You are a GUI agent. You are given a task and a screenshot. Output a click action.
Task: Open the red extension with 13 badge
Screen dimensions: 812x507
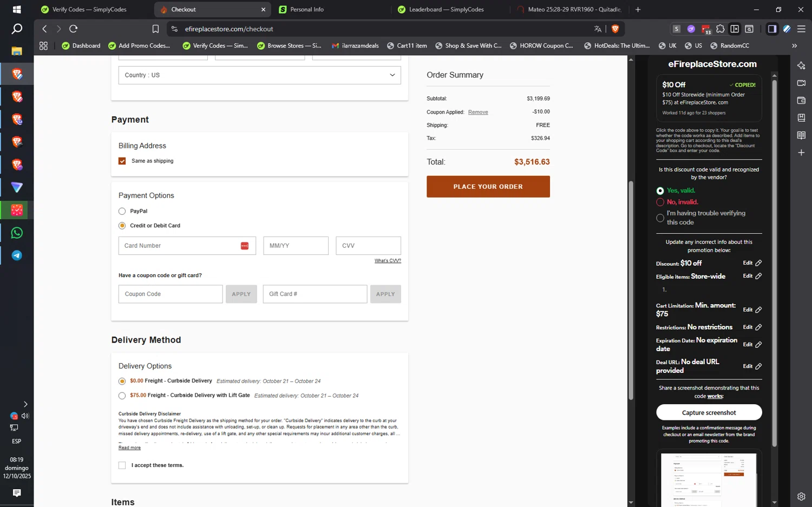pyautogui.click(x=706, y=29)
